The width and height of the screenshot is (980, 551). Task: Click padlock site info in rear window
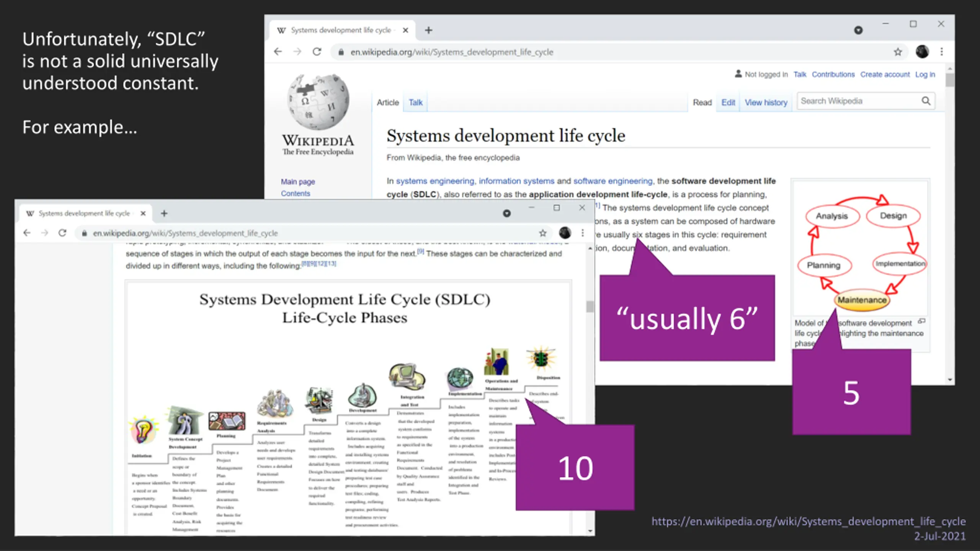coord(341,52)
